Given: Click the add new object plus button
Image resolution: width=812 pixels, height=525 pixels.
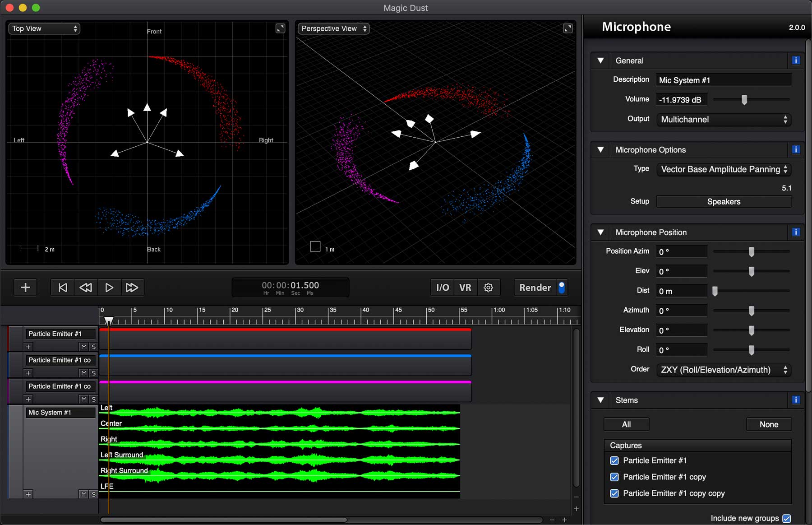Looking at the screenshot, I should click(25, 288).
